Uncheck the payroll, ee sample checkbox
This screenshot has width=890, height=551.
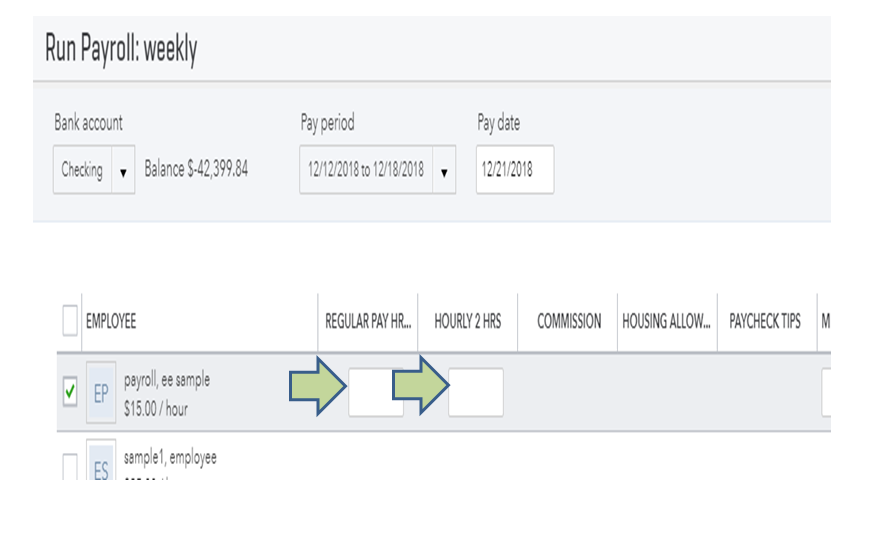(70, 391)
